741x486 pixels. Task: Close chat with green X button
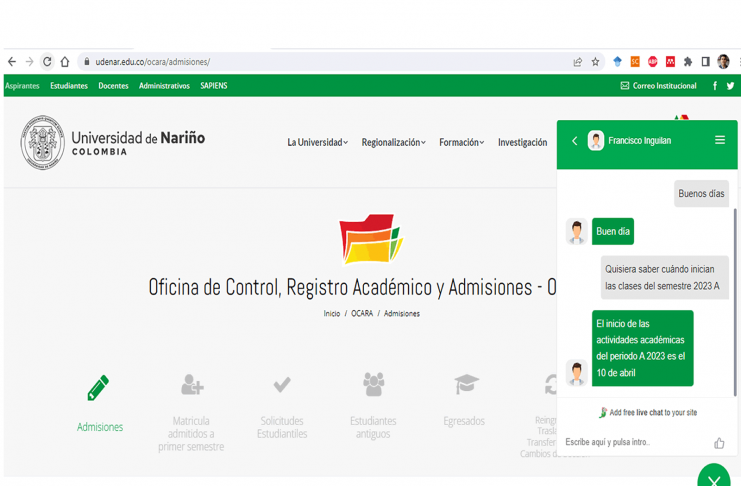(x=714, y=477)
